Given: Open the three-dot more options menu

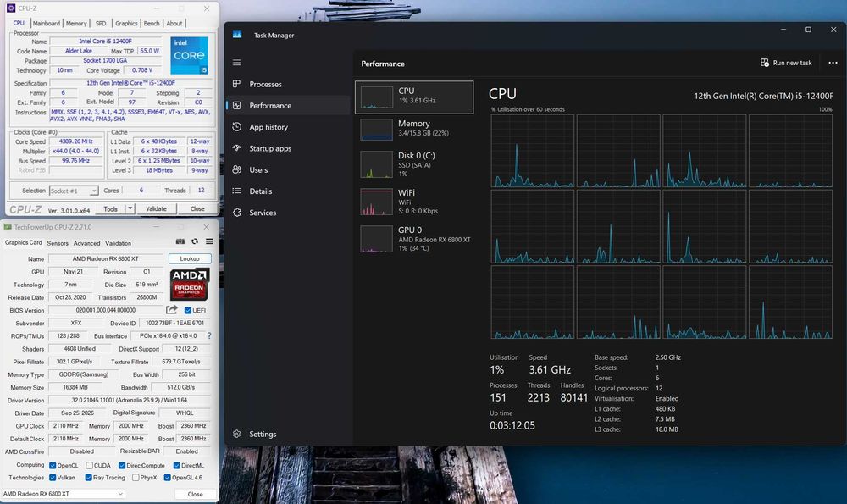Looking at the screenshot, I should [x=833, y=63].
